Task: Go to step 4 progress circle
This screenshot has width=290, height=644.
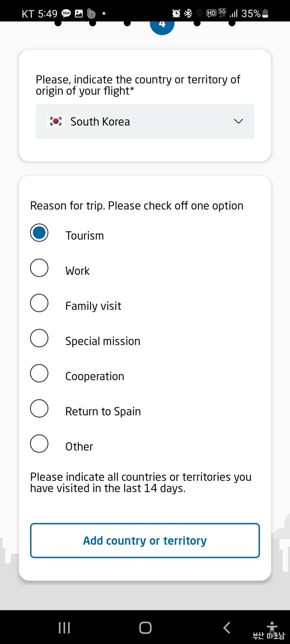Action: coord(162,25)
